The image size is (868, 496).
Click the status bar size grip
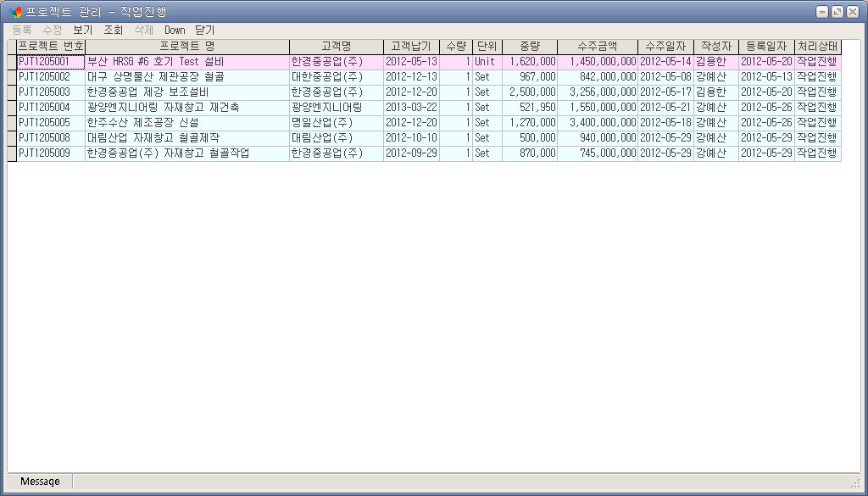point(856,483)
